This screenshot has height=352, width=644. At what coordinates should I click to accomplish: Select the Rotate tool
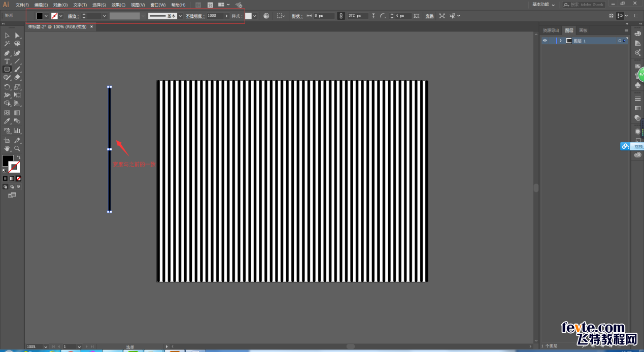[x=7, y=87]
